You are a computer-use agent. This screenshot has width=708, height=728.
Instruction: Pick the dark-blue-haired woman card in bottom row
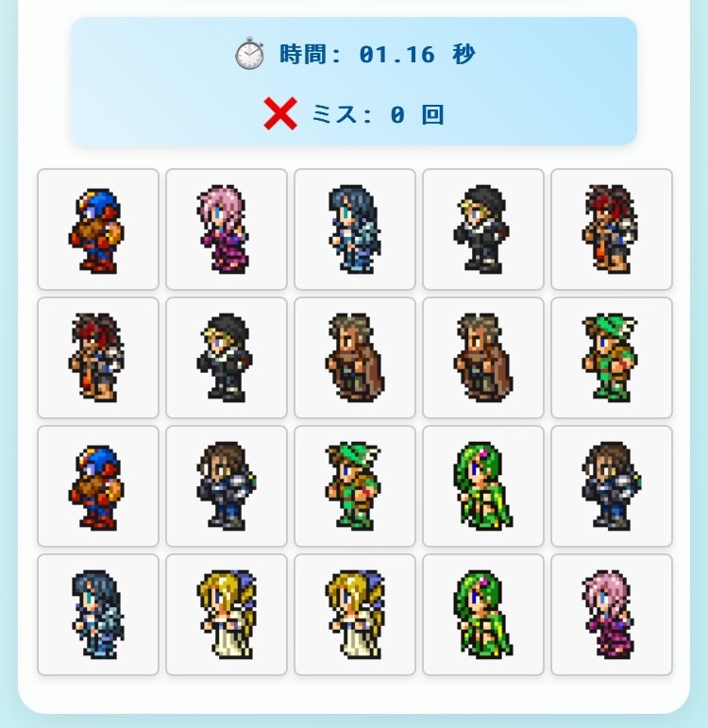tap(98, 615)
